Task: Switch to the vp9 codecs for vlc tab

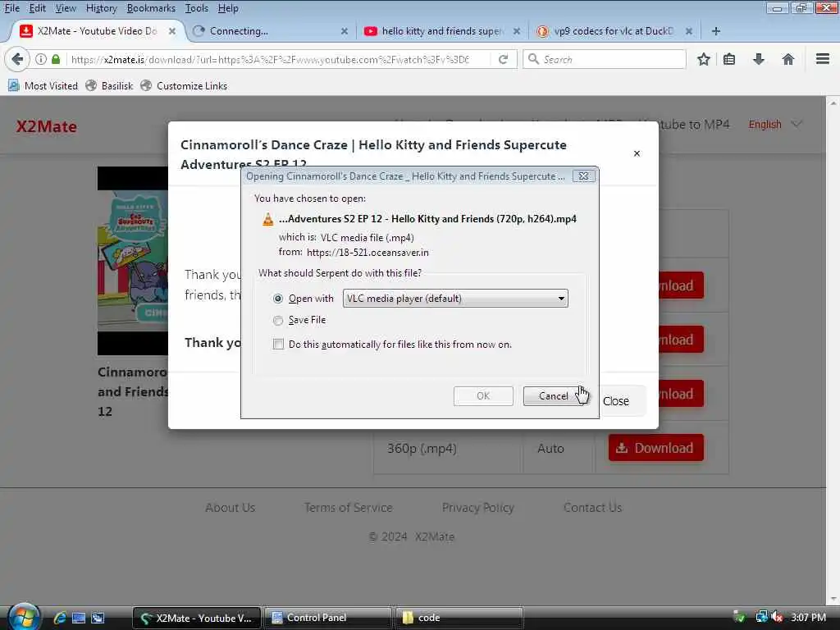Action: tap(614, 31)
